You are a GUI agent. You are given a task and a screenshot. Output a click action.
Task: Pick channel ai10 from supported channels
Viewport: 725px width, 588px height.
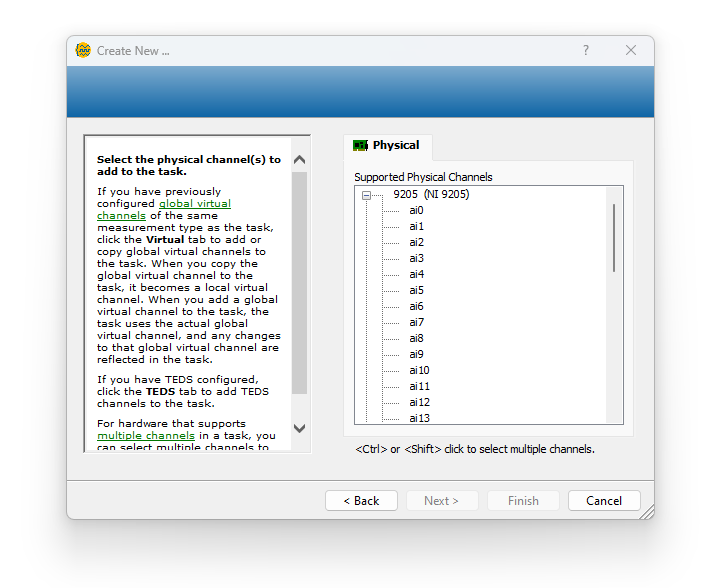[419, 371]
